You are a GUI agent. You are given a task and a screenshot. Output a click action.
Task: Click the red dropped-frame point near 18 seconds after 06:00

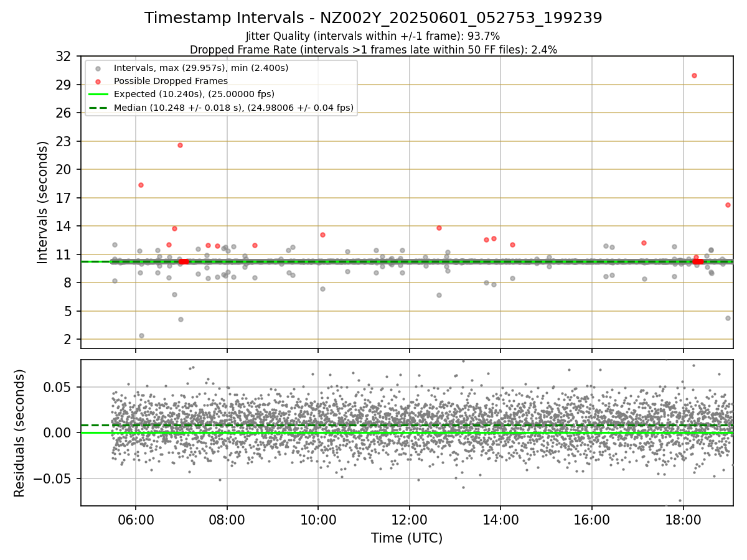pyautogui.click(x=141, y=185)
